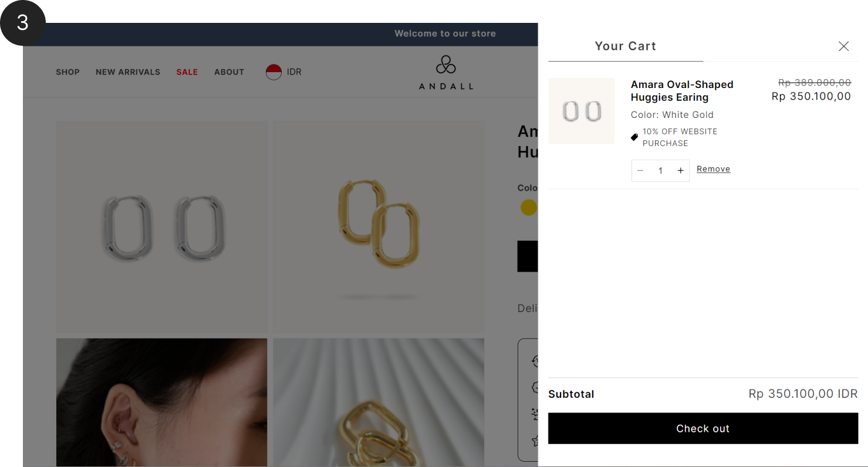The width and height of the screenshot is (868, 467).
Task: Open the SHOP menu
Action: coord(67,72)
